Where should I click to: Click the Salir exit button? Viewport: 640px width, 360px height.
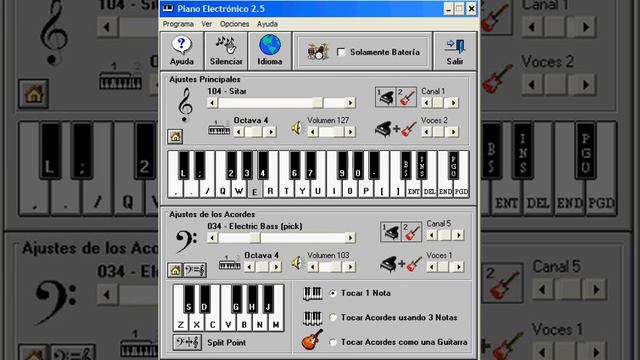click(455, 51)
